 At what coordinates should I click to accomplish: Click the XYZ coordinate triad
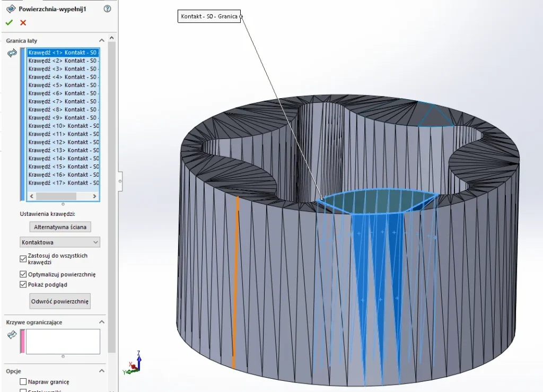[x=133, y=363]
